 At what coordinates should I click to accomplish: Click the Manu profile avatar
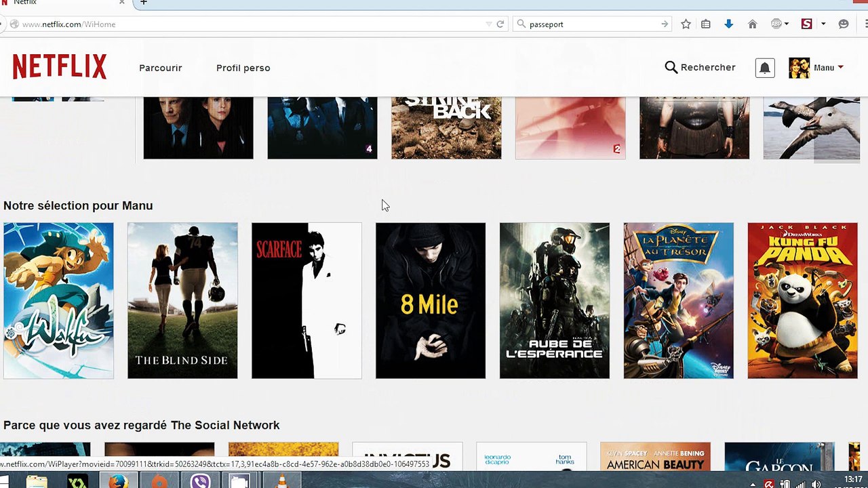coord(799,68)
